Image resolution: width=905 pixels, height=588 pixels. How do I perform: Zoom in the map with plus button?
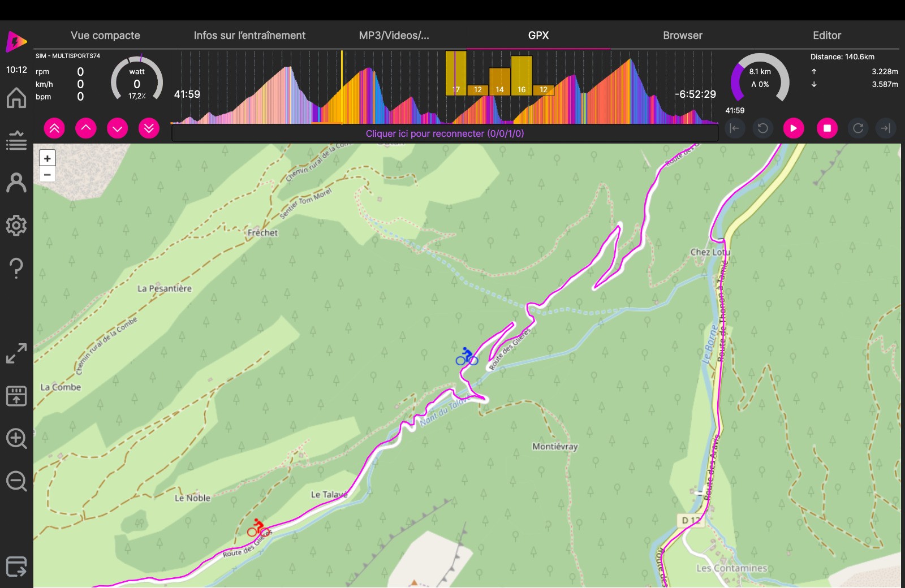tap(48, 159)
